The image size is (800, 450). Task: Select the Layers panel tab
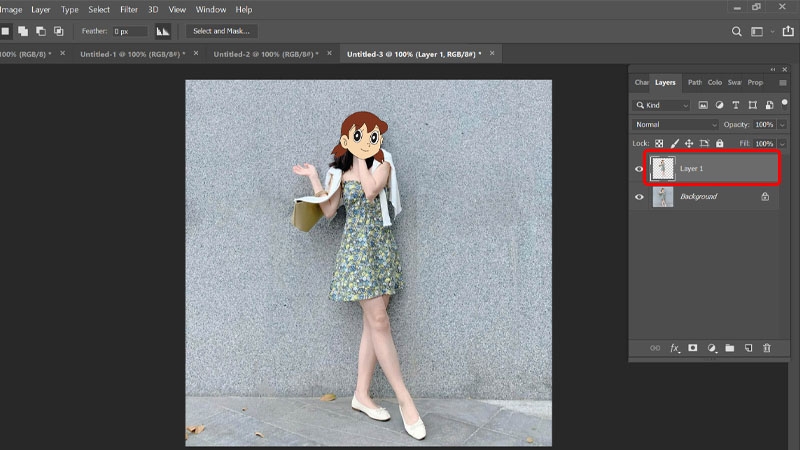pyautogui.click(x=665, y=82)
